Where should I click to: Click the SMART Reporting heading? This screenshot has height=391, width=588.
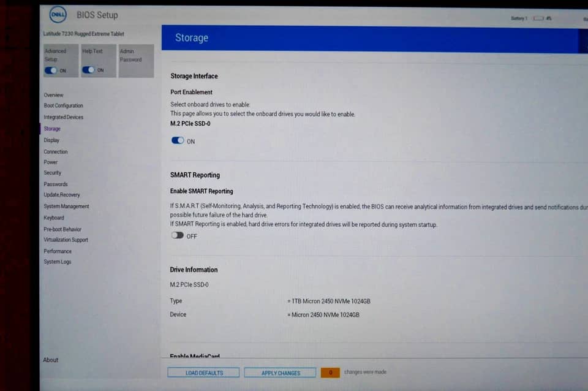(x=195, y=175)
